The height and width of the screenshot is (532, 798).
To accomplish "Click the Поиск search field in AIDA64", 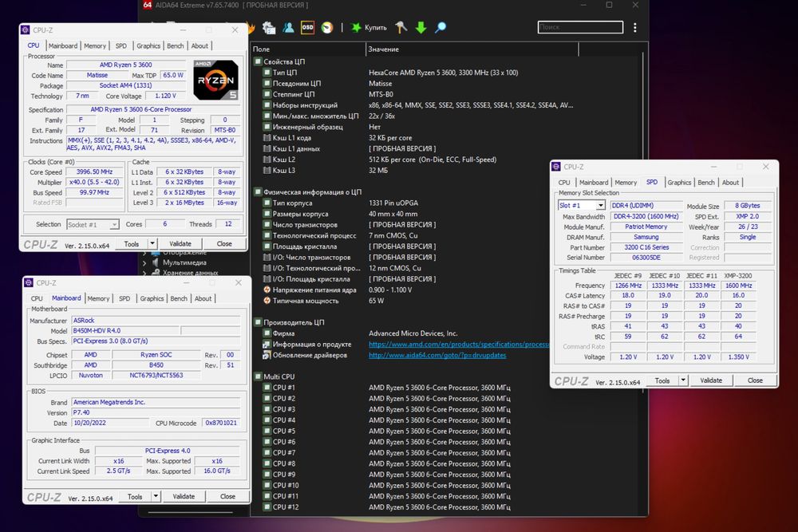I will click(580, 27).
